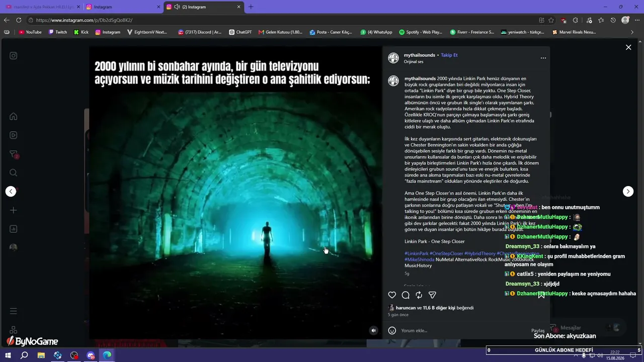Open Kick bookmark
The width and height of the screenshot is (644, 362).
tap(80, 32)
